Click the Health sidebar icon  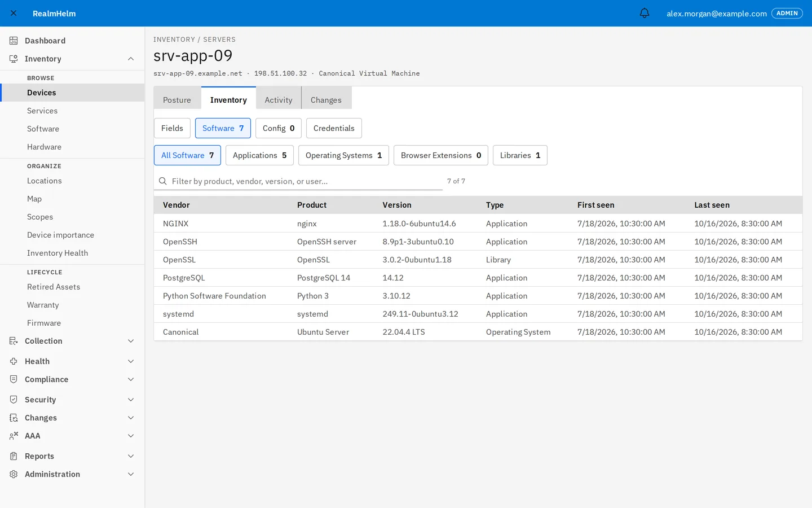click(x=14, y=361)
